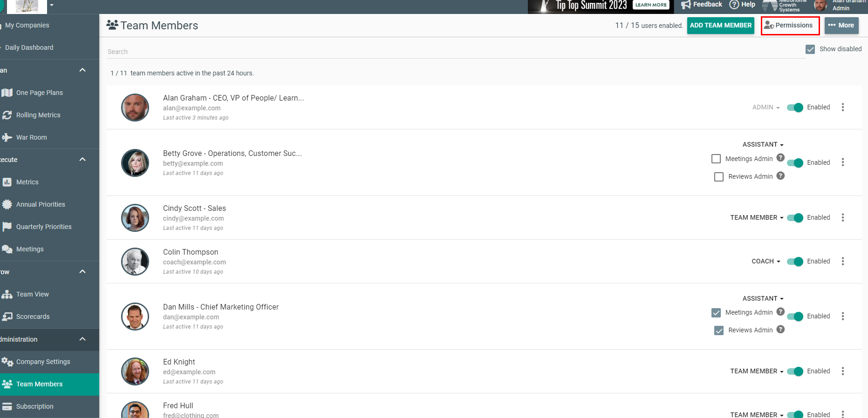The height and width of the screenshot is (418, 868).
Task: Click the ADD TEAM MEMBER button
Action: coord(720,26)
